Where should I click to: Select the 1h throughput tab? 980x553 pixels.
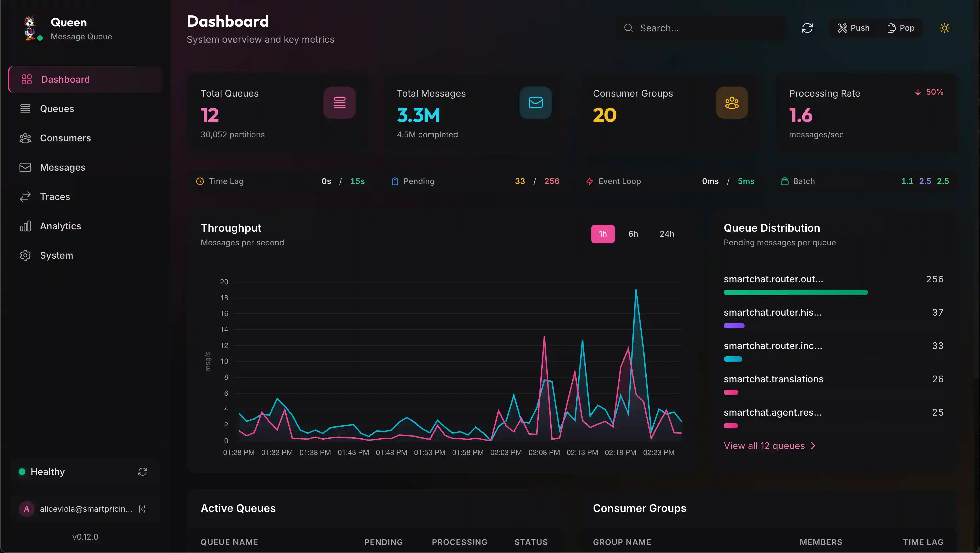[x=603, y=234]
